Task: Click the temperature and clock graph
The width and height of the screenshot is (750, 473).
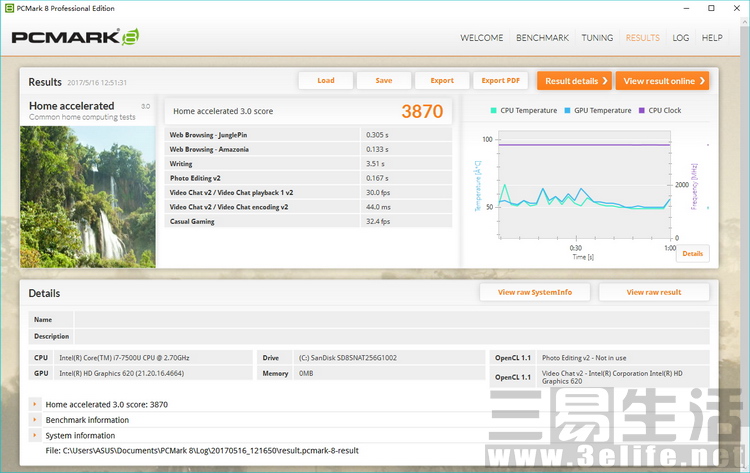Action: click(585, 185)
